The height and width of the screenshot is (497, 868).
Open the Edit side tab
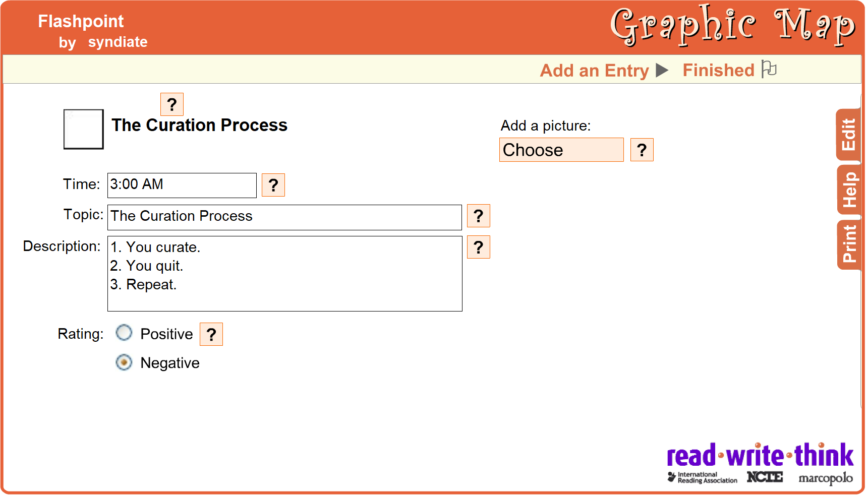tap(849, 135)
